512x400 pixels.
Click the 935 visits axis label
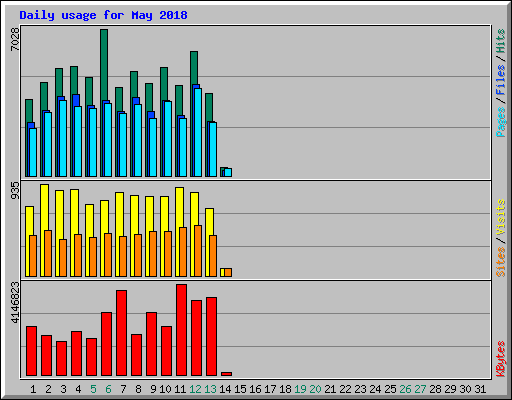[x=15, y=191]
